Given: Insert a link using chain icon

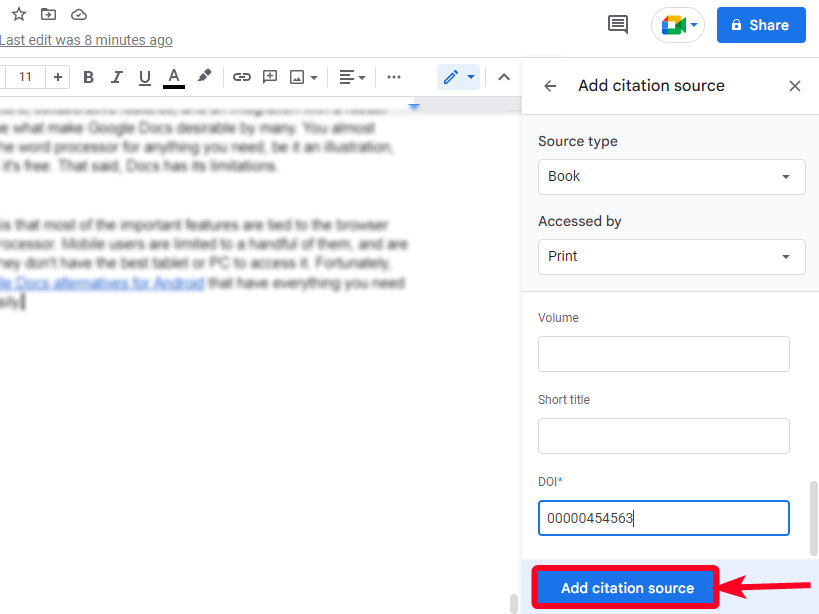Looking at the screenshot, I should [x=241, y=77].
